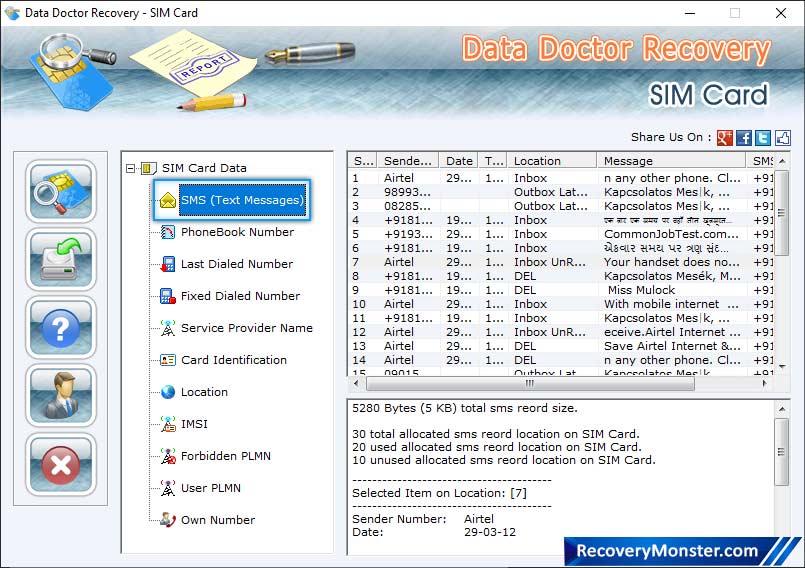Viewport: 805px width, 568px height.
Task: Select row 12 Inbox UnR... location cell
Action: (550, 332)
